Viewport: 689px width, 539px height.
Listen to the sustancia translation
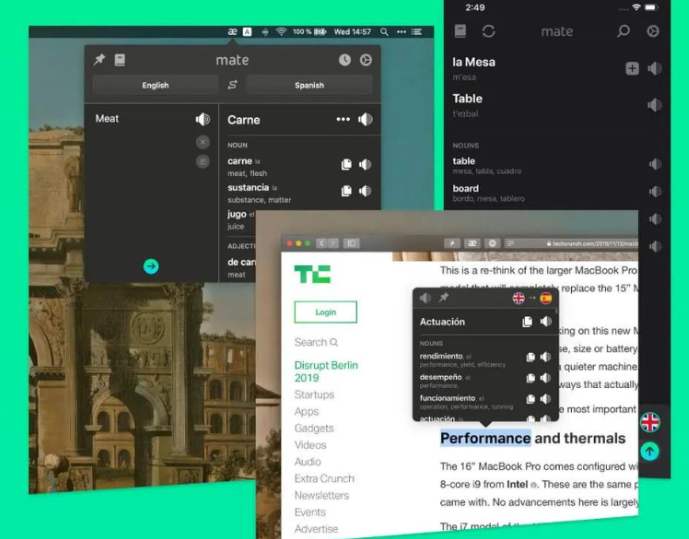click(365, 191)
